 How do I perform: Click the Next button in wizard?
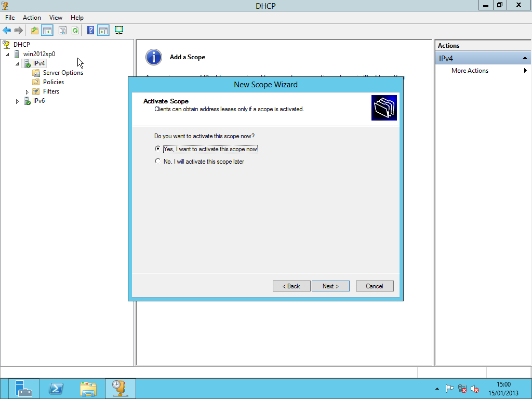tap(330, 286)
